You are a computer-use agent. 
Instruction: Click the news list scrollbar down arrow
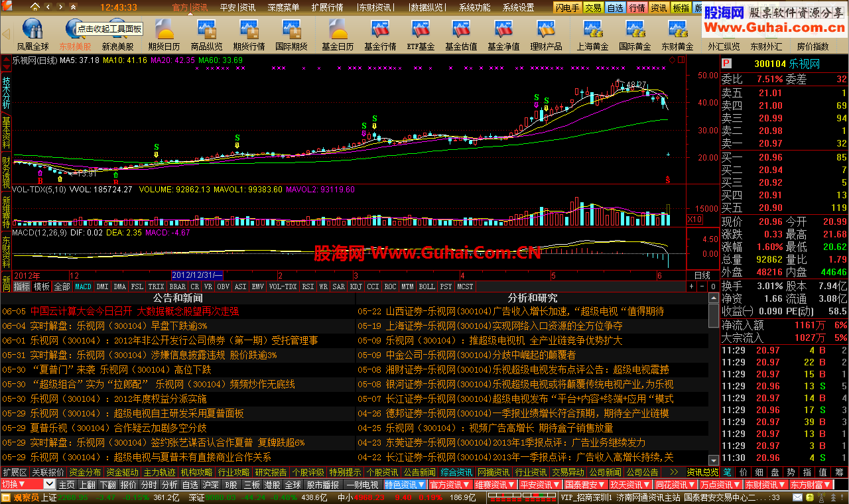tap(714, 460)
